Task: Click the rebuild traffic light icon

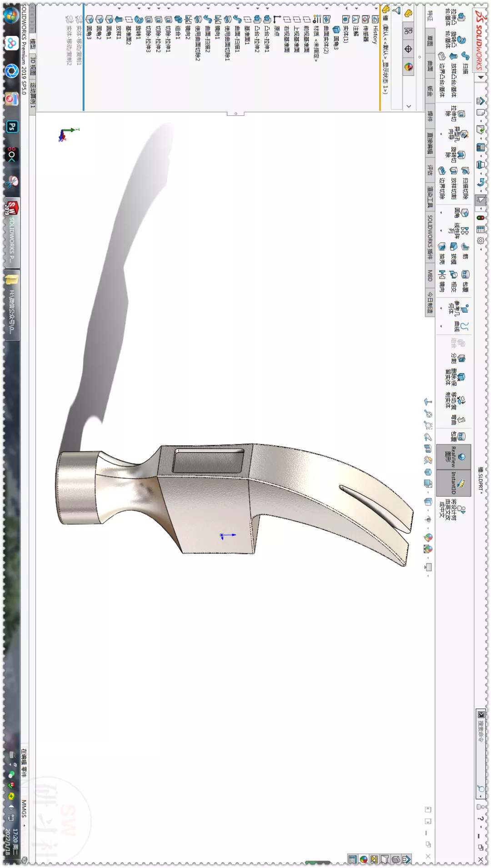Action: [x=481, y=218]
